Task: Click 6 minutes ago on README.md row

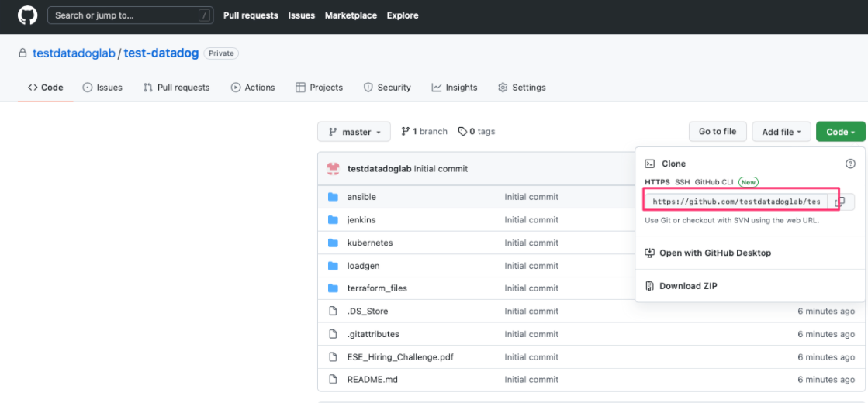Action: click(826, 380)
